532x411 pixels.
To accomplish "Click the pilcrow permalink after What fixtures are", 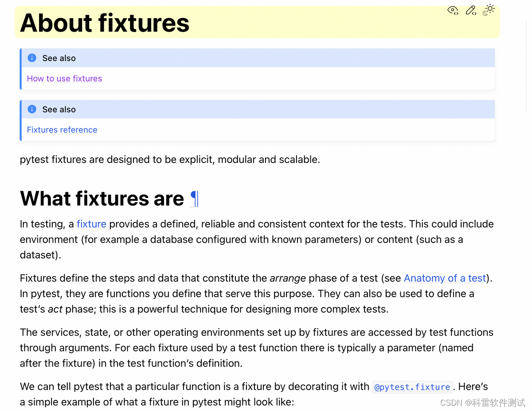I will click(194, 199).
